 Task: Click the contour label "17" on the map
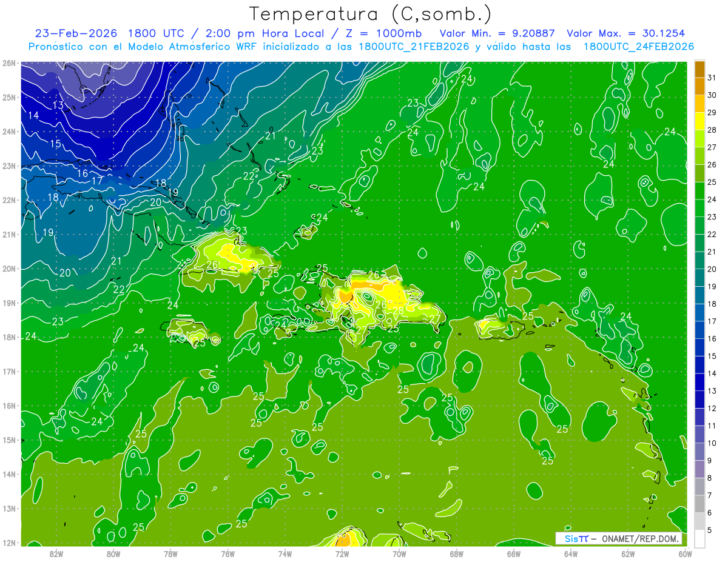click(97, 181)
